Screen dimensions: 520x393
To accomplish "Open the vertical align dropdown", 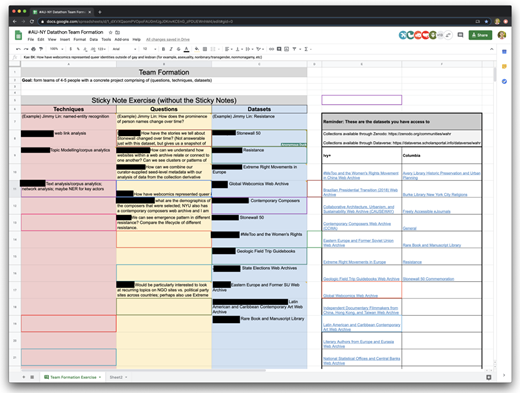I will coord(239,49).
